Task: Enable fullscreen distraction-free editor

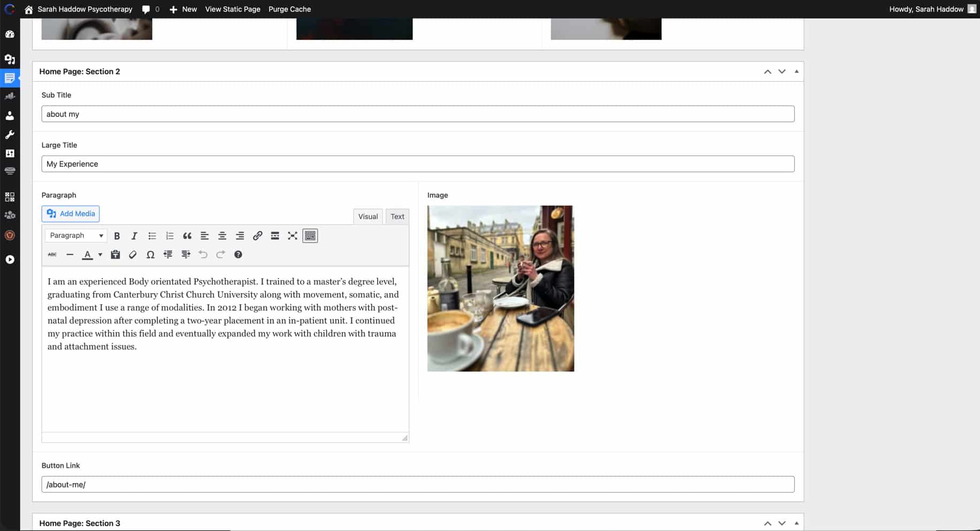Action: coord(293,236)
